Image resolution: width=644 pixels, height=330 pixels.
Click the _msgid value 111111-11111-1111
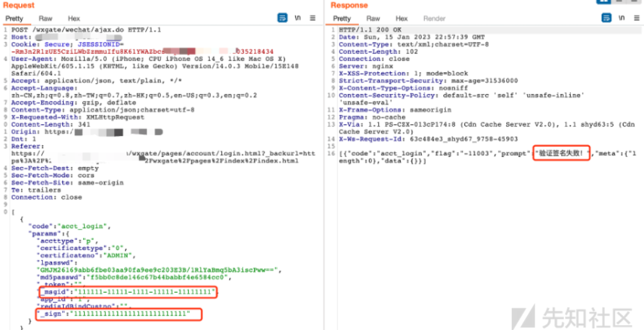(145, 292)
